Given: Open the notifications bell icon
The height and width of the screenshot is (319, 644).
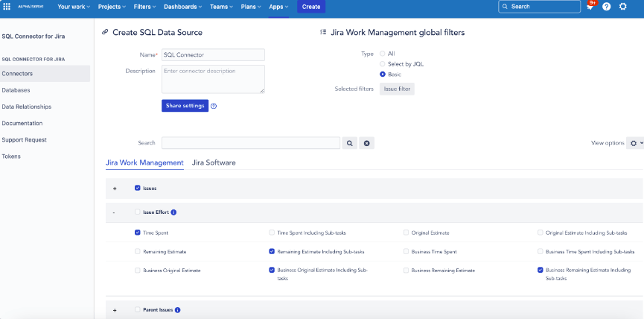Looking at the screenshot, I should tap(590, 7).
